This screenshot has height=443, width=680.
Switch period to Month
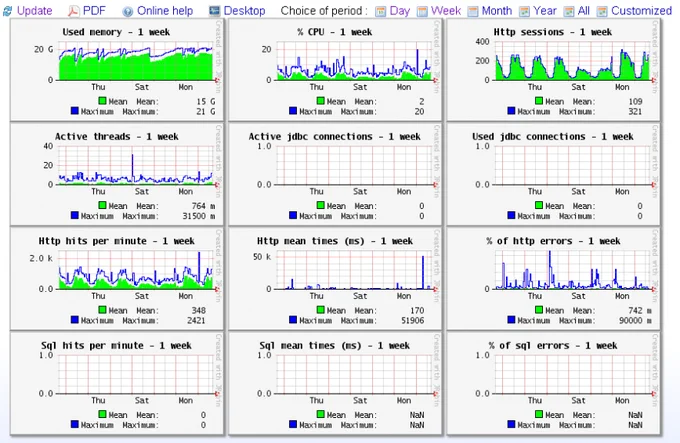pos(497,11)
